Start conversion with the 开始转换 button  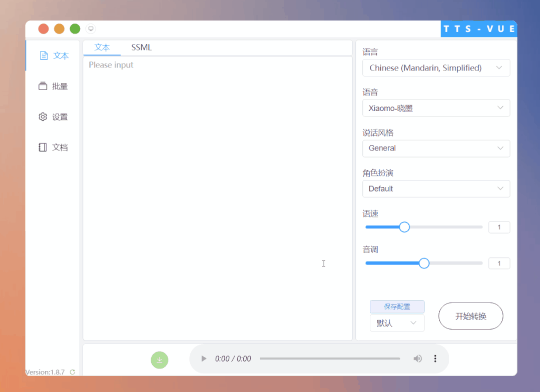click(x=470, y=316)
